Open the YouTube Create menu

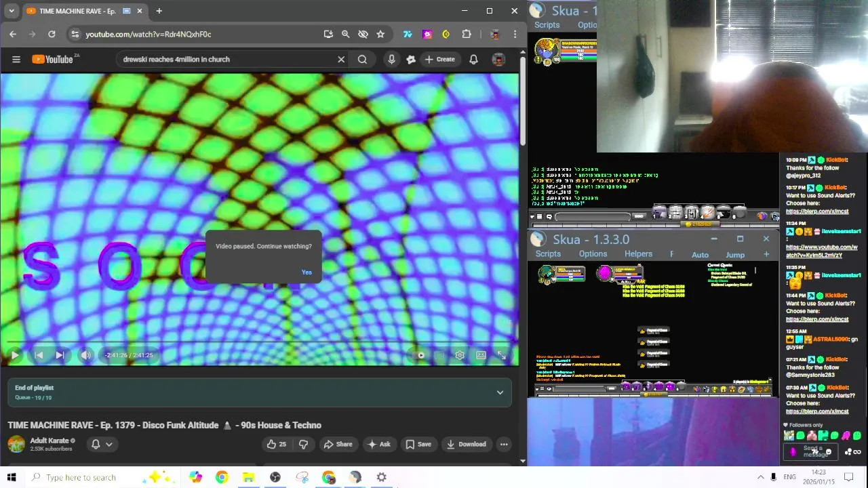(x=439, y=60)
